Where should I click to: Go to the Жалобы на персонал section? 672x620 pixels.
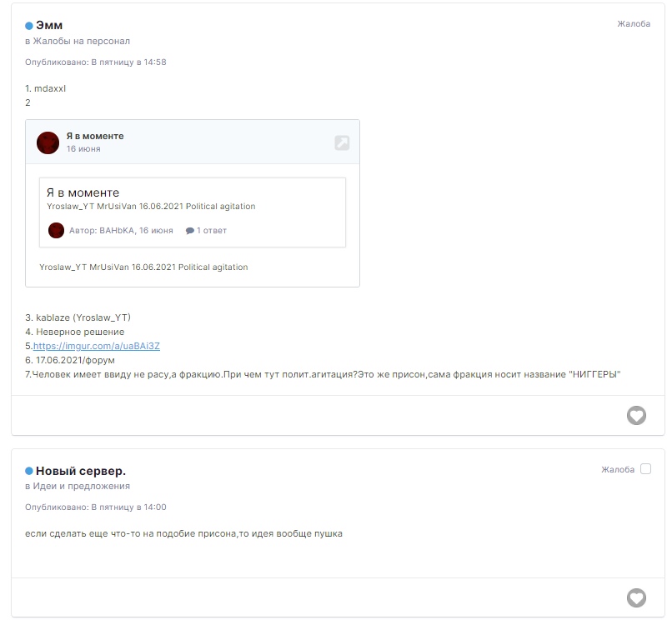click(81, 41)
